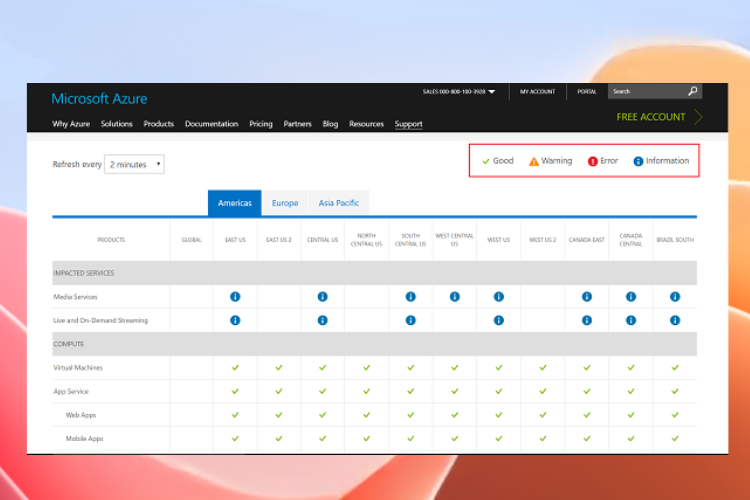Viewport: 750px width, 500px height.
Task: Click the search magnifier icon
Action: click(692, 91)
